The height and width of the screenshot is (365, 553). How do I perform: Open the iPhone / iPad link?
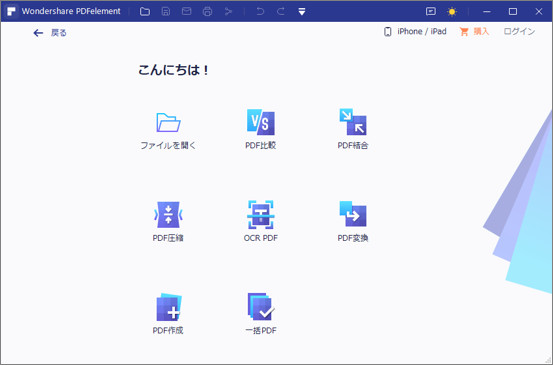pyautogui.click(x=415, y=32)
